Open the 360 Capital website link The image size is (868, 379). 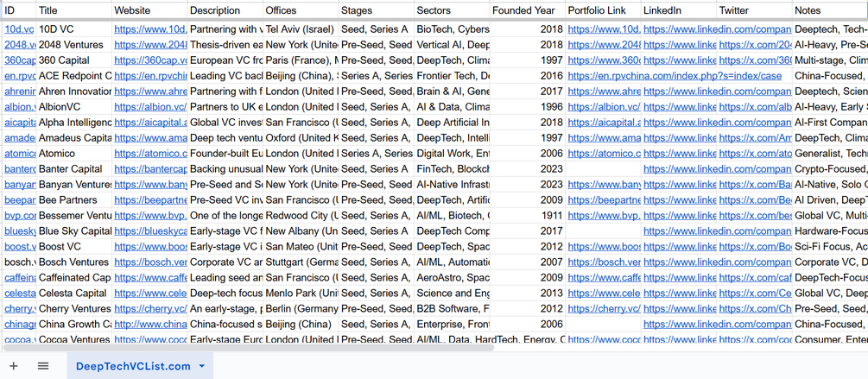[150, 60]
